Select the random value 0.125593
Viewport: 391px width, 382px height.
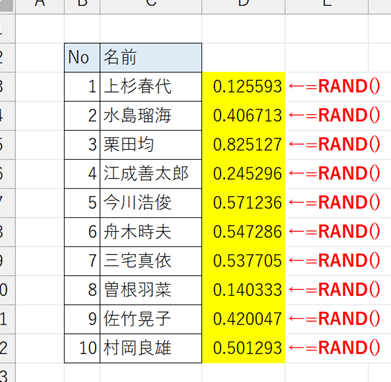click(x=243, y=87)
